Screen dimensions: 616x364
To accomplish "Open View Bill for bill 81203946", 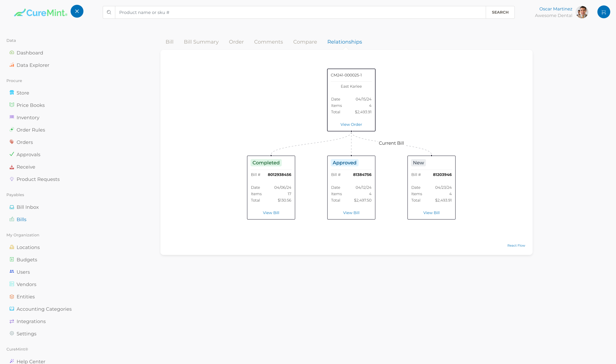I will (x=431, y=213).
